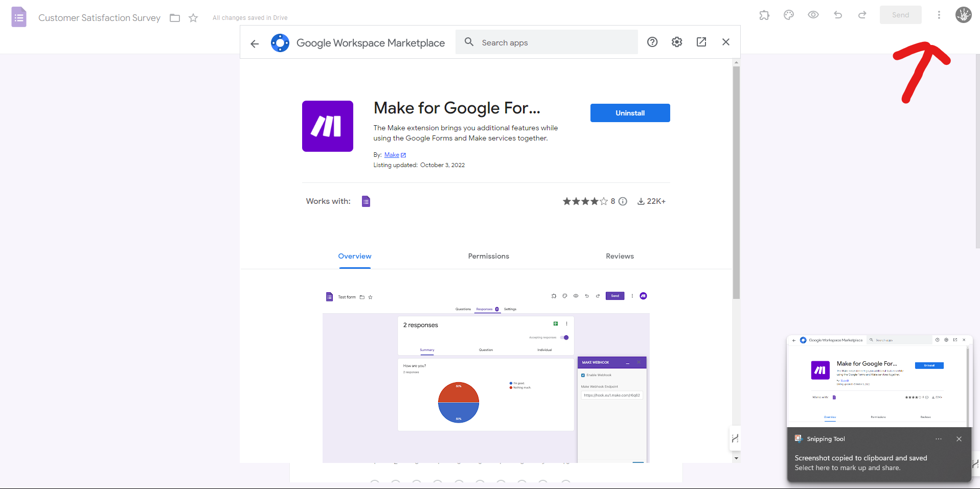Click the 'Make for Google For...' heading
This screenshot has width=980, height=489.
pyautogui.click(x=457, y=108)
